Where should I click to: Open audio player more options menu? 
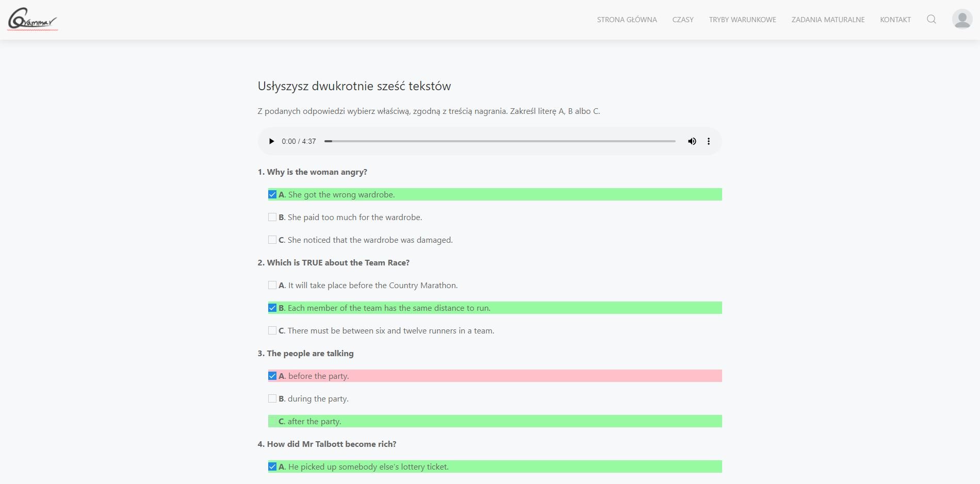click(709, 141)
